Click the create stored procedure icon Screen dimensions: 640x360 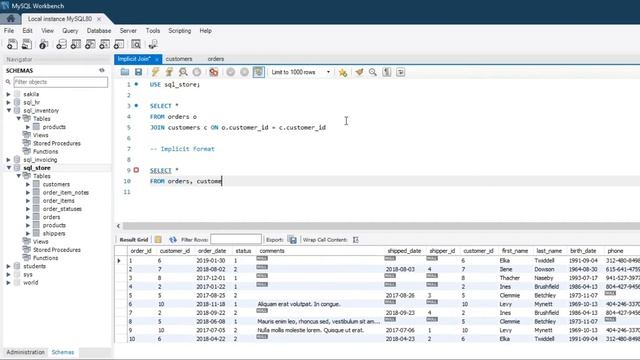(105, 44)
